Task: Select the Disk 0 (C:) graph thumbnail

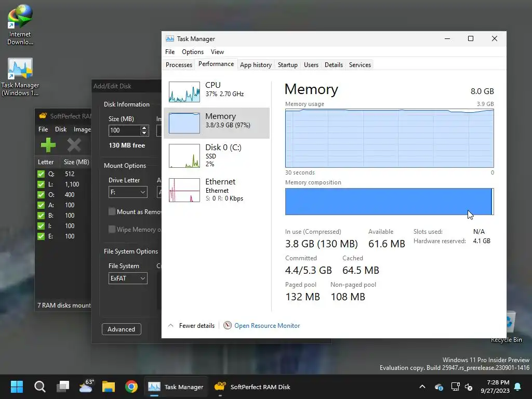Action: (184, 156)
